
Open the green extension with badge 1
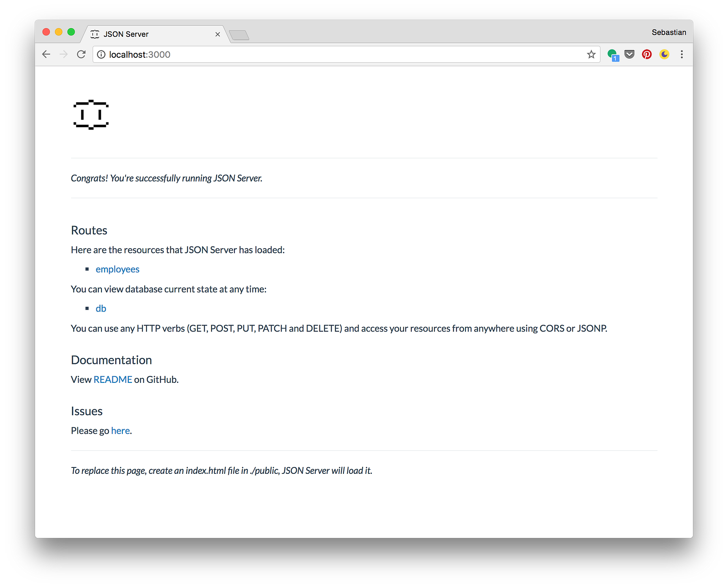click(613, 55)
